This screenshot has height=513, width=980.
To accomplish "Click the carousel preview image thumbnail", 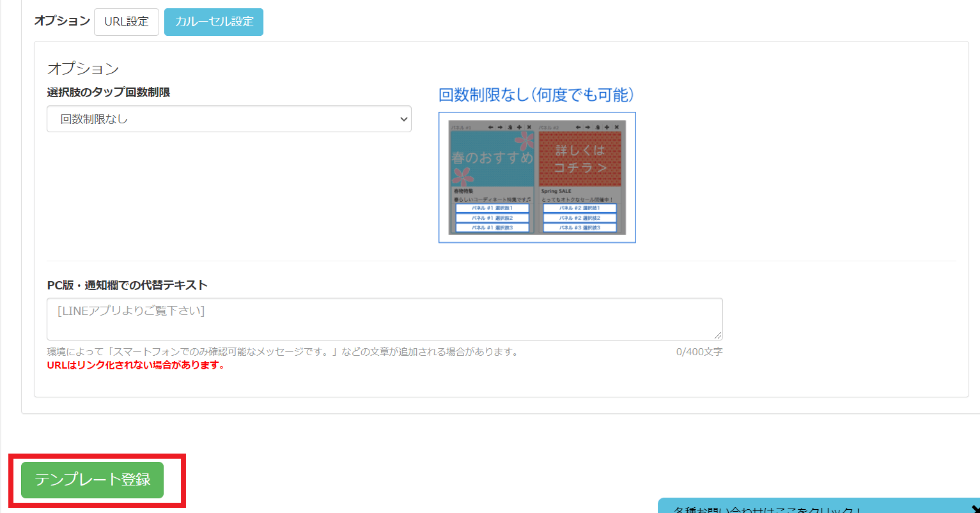I will pos(537,178).
